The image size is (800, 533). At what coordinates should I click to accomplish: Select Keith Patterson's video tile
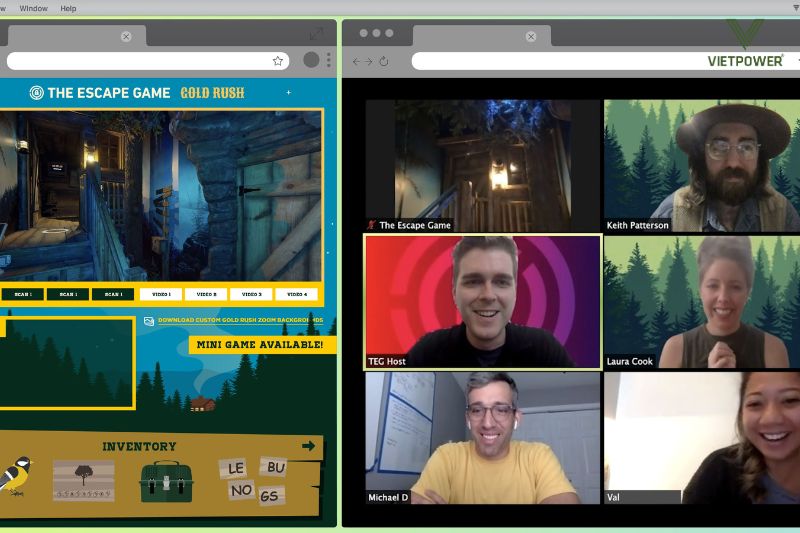[x=702, y=165]
